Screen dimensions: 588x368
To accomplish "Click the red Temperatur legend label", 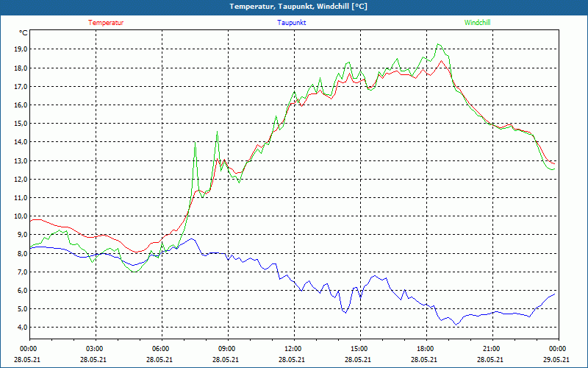I will click(106, 23).
